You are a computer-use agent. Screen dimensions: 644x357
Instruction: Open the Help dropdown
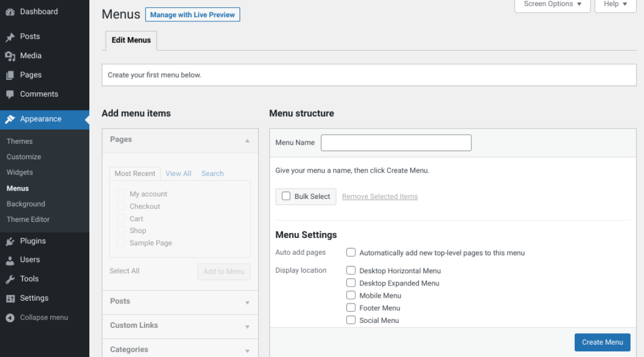(x=616, y=4)
